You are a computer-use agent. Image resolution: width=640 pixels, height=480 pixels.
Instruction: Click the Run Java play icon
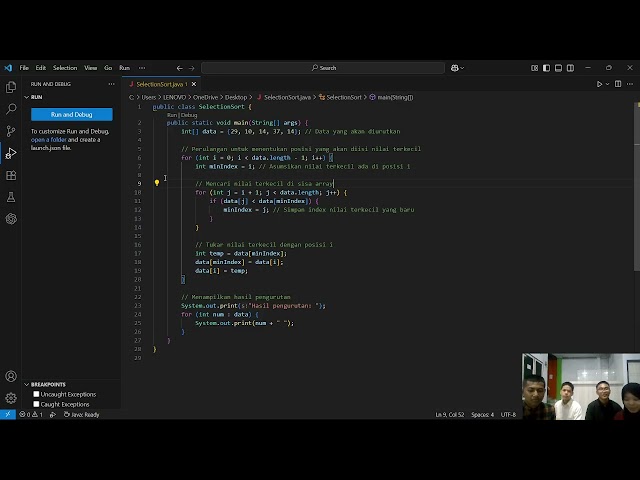[599, 84]
